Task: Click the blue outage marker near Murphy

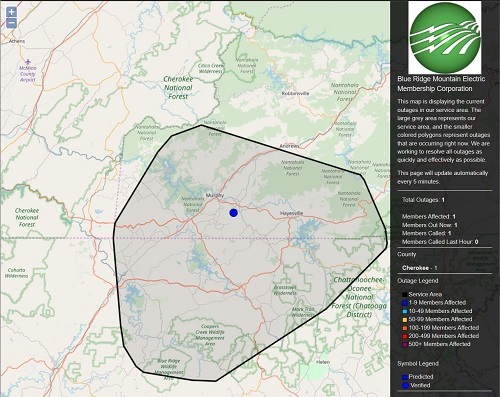Action: pos(233,213)
